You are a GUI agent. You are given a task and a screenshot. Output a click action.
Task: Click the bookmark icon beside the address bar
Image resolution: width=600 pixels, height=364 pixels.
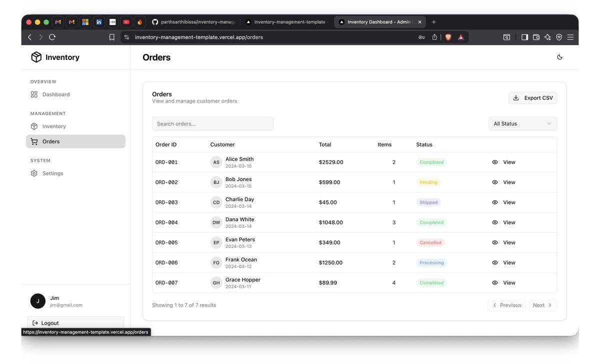[x=112, y=37]
